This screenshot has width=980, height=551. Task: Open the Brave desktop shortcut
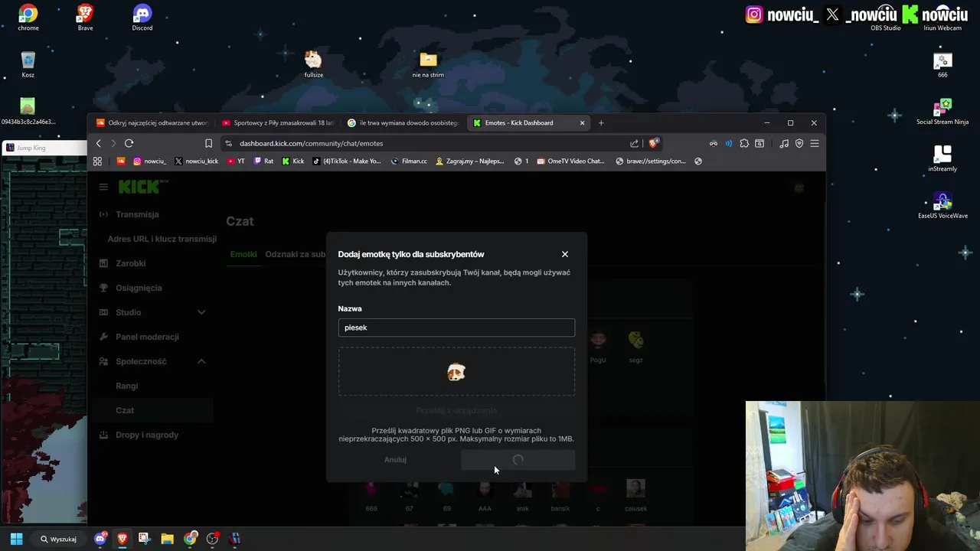[x=85, y=17]
